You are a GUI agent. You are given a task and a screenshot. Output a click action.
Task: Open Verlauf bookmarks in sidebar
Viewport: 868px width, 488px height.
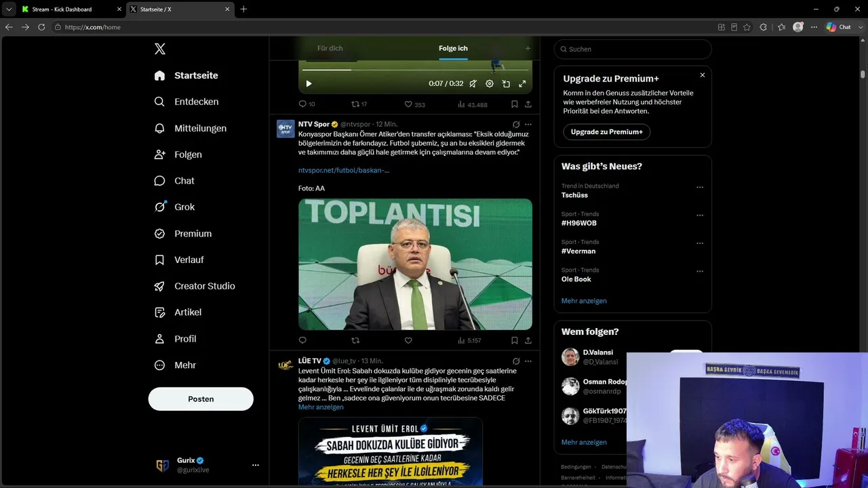[179, 260]
